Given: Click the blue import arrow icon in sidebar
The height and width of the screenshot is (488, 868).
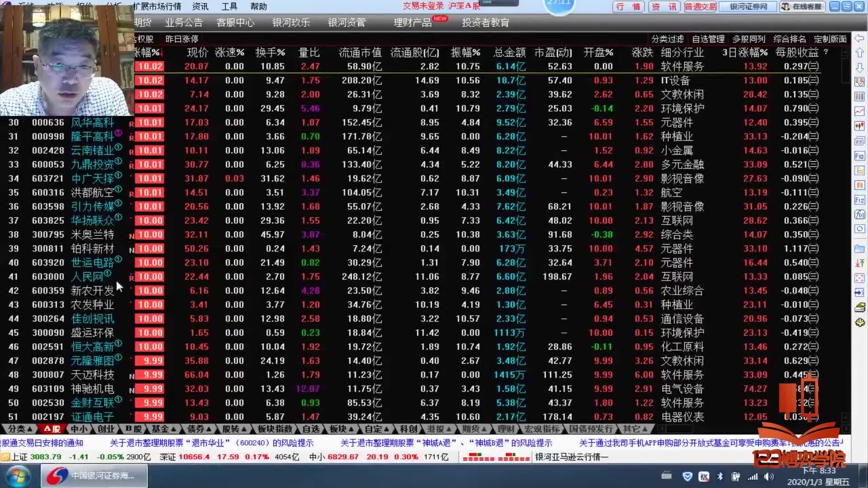Looking at the screenshot, I should [859, 292].
